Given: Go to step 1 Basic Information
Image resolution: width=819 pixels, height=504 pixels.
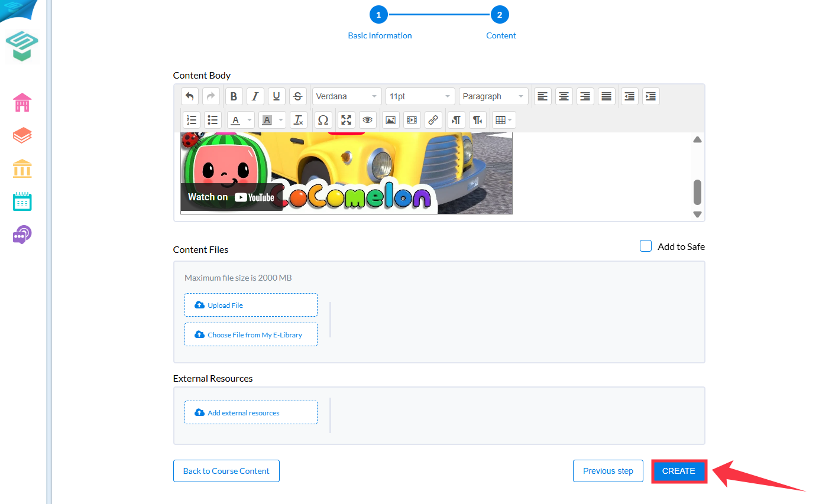Looking at the screenshot, I should coord(379,15).
